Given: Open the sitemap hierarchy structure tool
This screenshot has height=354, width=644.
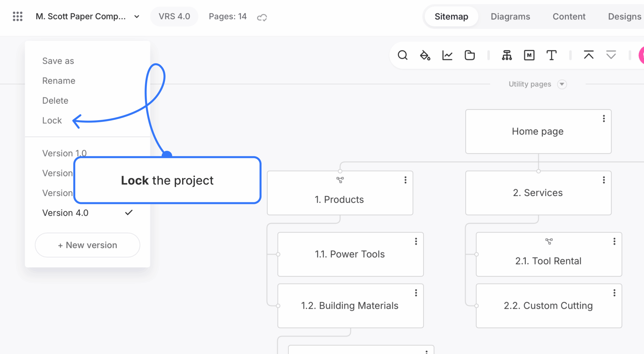Looking at the screenshot, I should click(507, 55).
